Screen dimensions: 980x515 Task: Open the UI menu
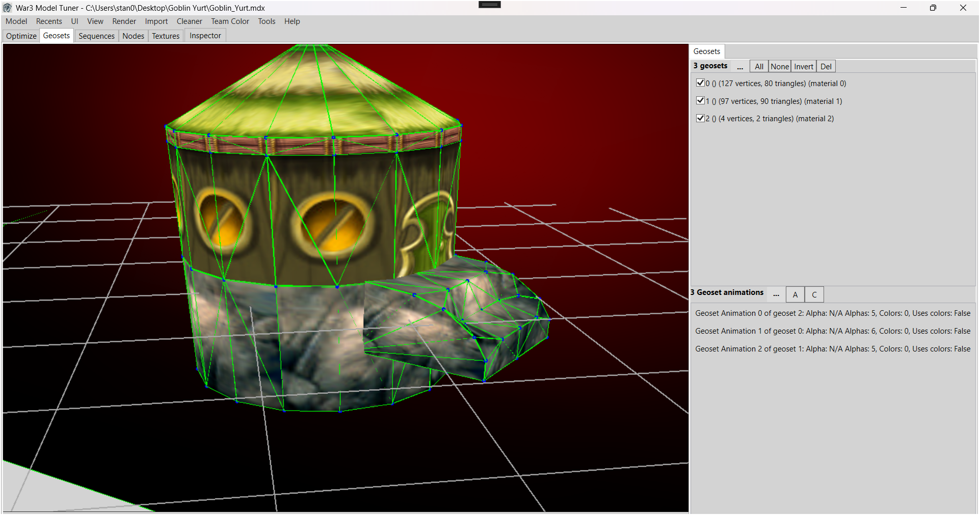pyautogui.click(x=74, y=21)
